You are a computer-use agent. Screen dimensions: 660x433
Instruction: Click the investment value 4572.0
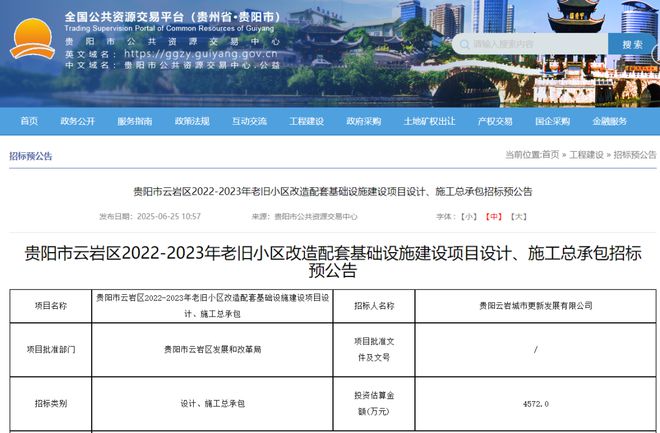(535, 404)
